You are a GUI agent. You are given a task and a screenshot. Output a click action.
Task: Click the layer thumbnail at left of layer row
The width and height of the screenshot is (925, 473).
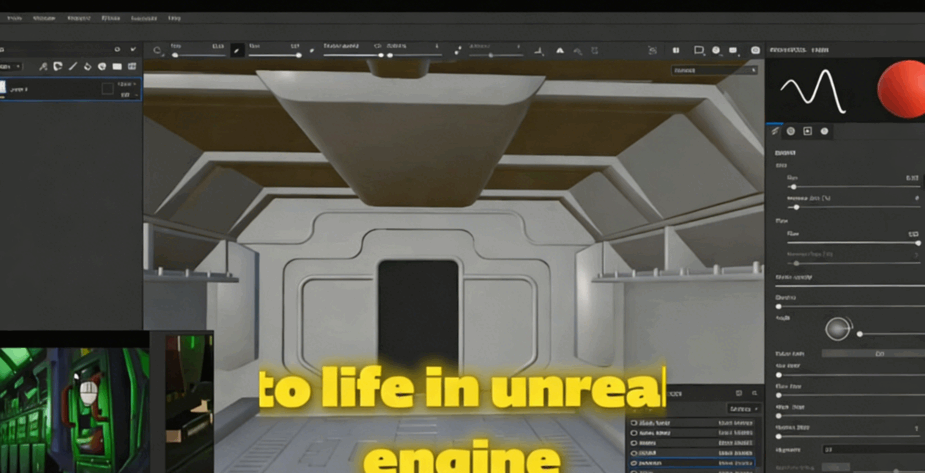point(2,89)
